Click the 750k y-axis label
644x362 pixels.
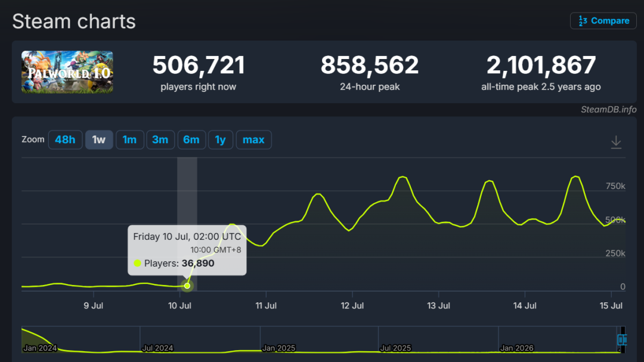tap(615, 186)
